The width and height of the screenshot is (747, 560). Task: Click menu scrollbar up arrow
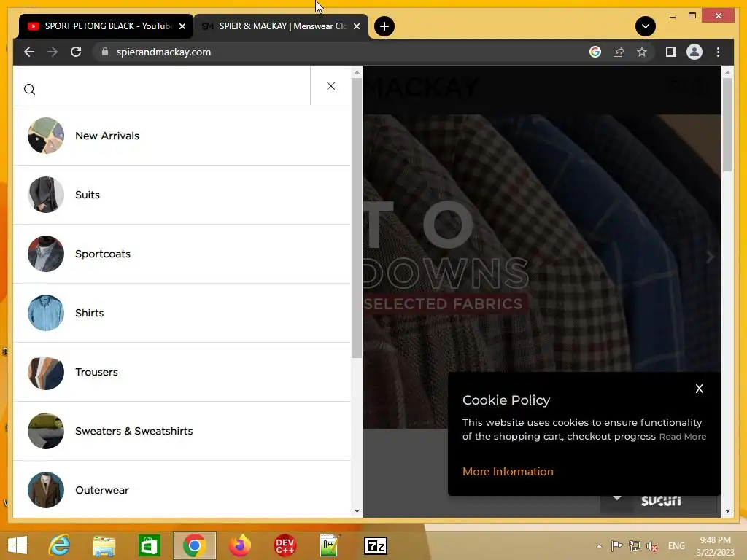pos(357,72)
